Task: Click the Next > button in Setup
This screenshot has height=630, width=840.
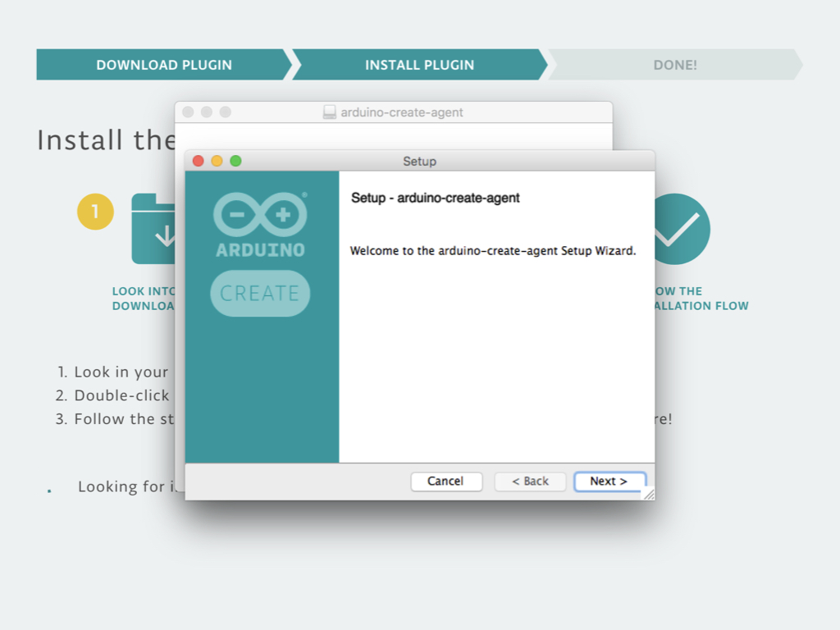Action: point(609,481)
